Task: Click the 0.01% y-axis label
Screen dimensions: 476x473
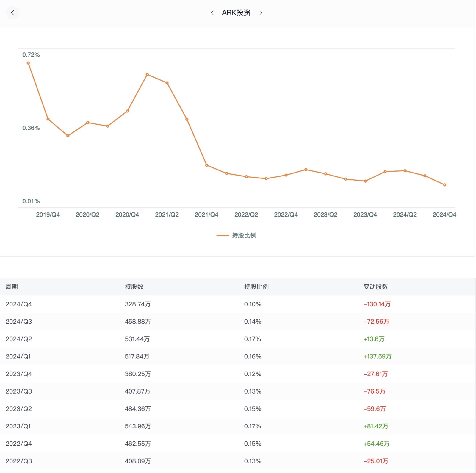Action: click(x=31, y=201)
